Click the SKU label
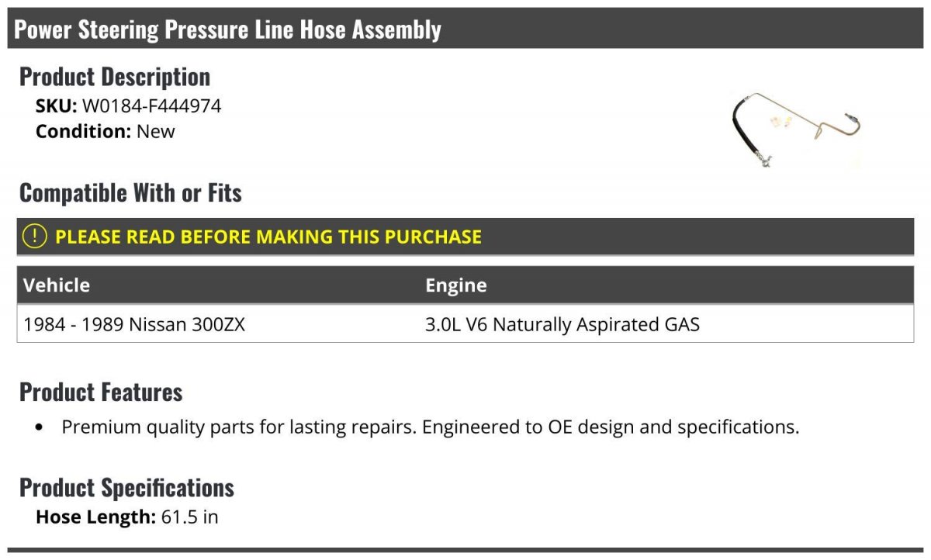This screenshot has height=560, width=931. (57, 106)
